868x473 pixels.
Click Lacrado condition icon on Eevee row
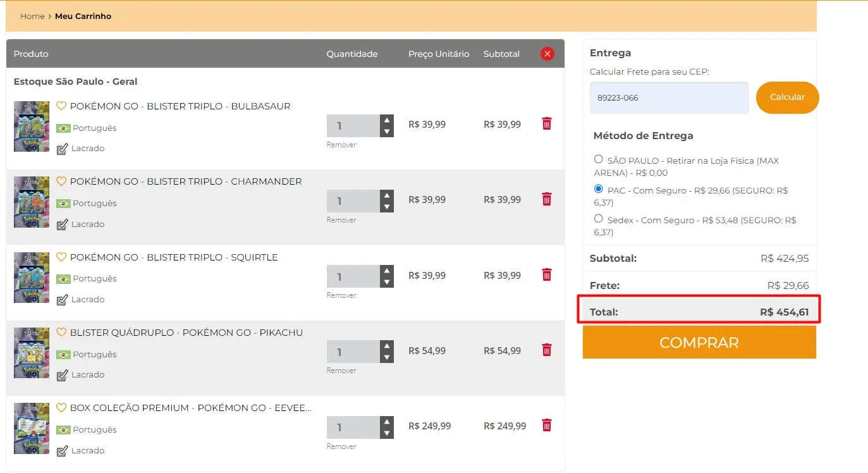(62, 451)
